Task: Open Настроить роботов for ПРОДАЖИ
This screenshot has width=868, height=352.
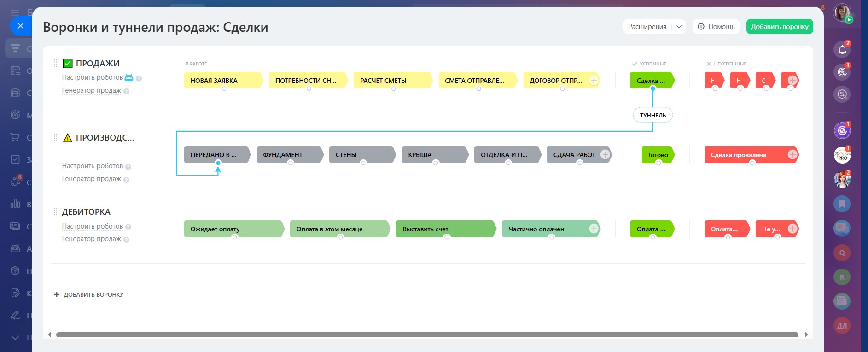Action: click(x=93, y=77)
